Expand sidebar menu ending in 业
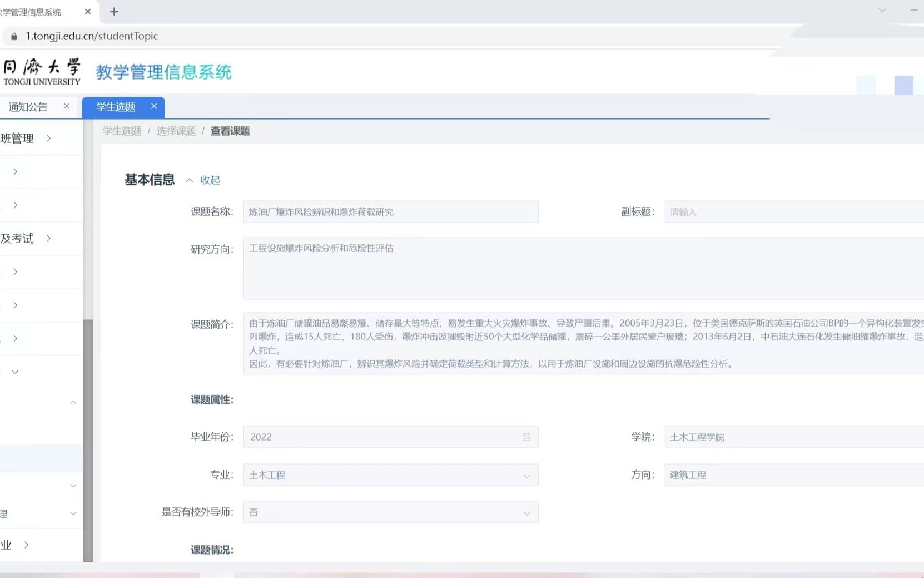 (x=41, y=545)
